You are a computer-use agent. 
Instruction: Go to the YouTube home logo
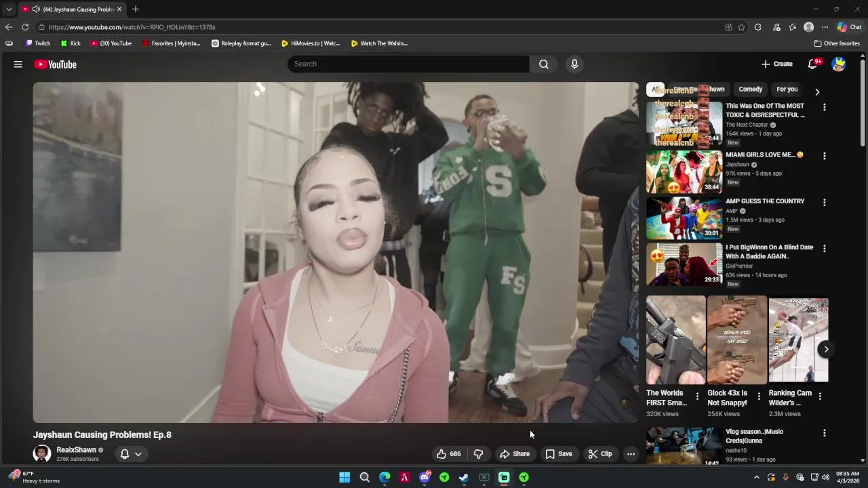(56, 64)
